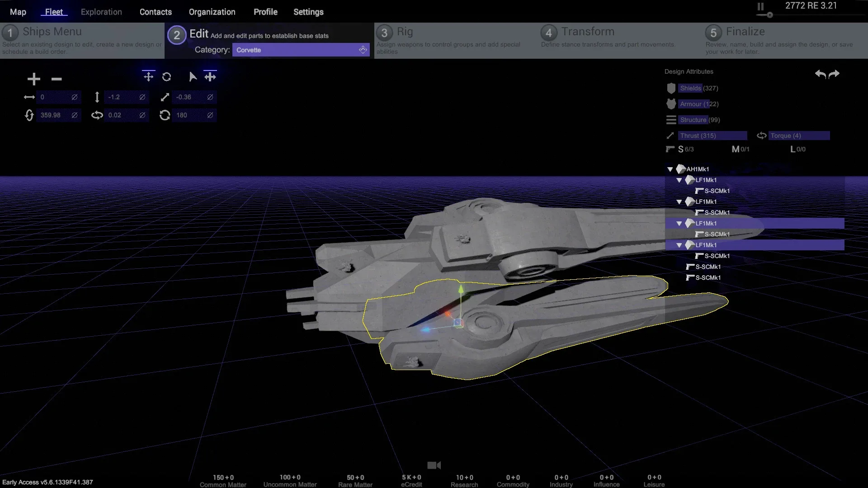Click the remove part minus icon
Image resolution: width=868 pixels, height=488 pixels.
pos(57,79)
